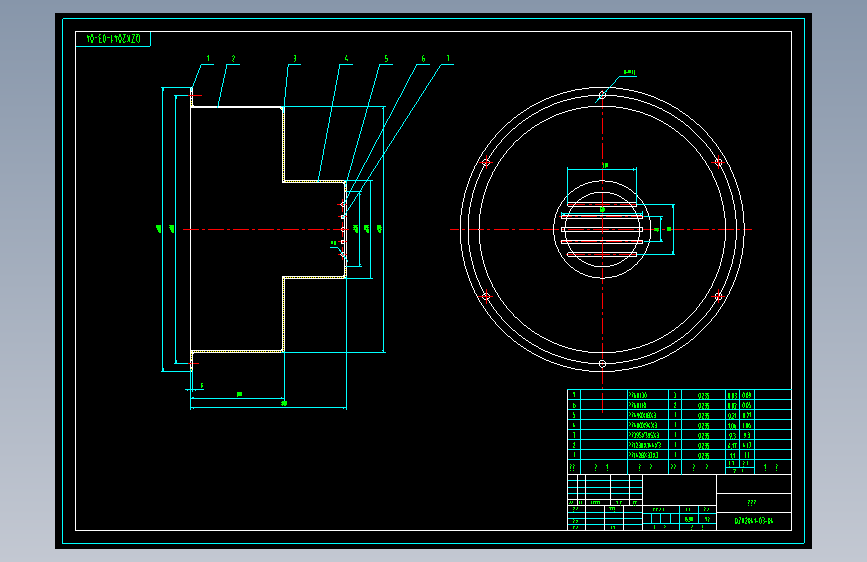The image size is (867, 562).
Task: Select part callout number 3
Action: 295,59
